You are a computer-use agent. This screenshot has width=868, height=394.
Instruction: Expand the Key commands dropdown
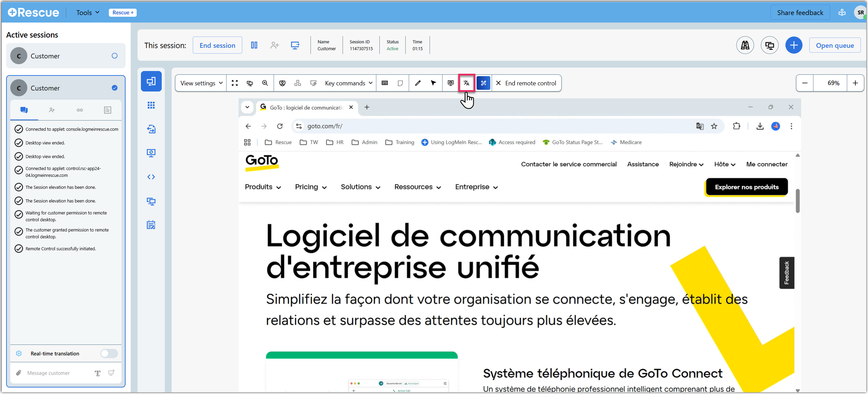click(348, 83)
